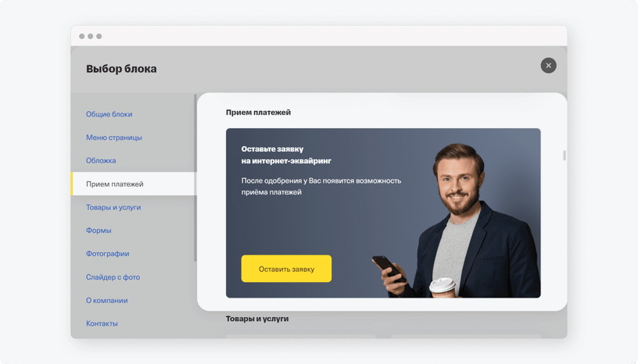Click the Прием платежей section heading
The image size is (638, 364).
[x=258, y=112]
